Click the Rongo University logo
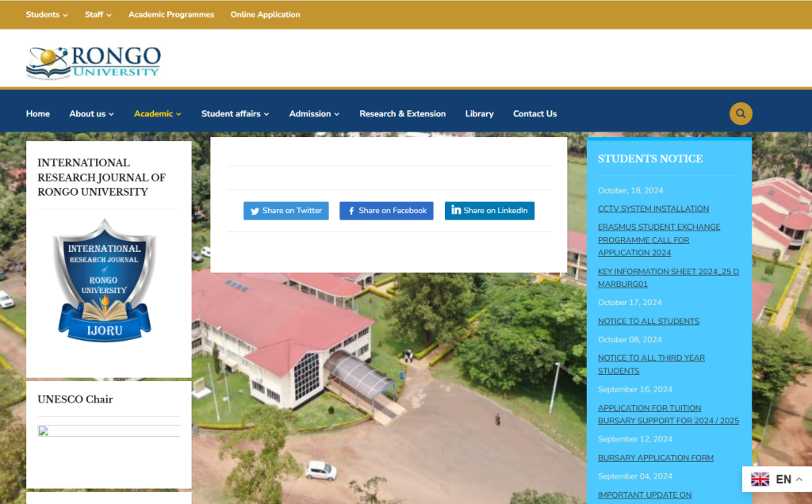812x504 pixels. 94,62
